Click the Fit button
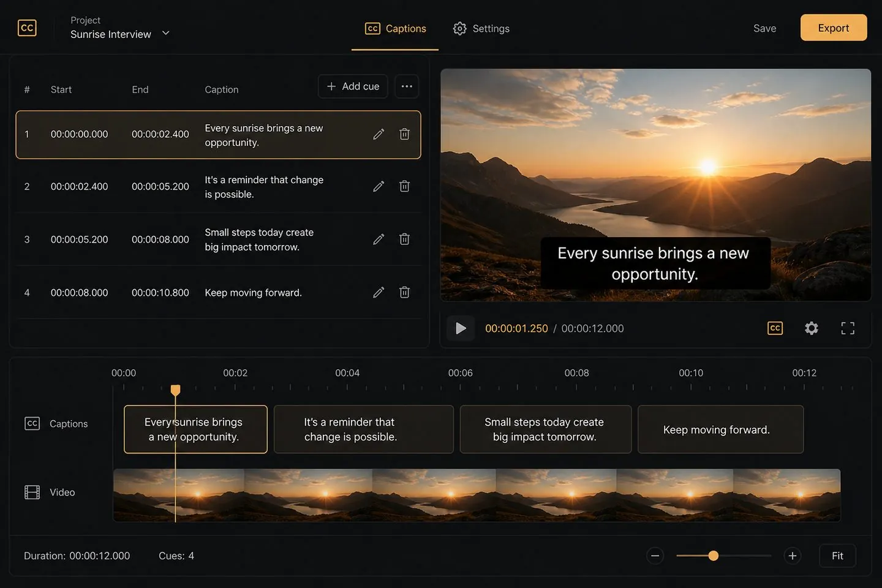Viewport: 882px width, 588px height. pyautogui.click(x=837, y=556)
